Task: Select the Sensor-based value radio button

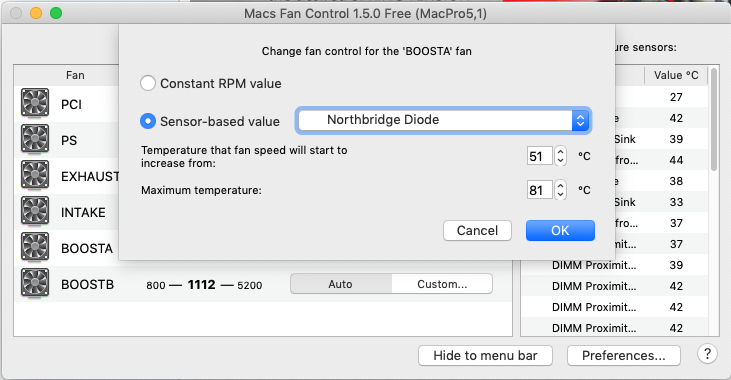Action: 148,121
